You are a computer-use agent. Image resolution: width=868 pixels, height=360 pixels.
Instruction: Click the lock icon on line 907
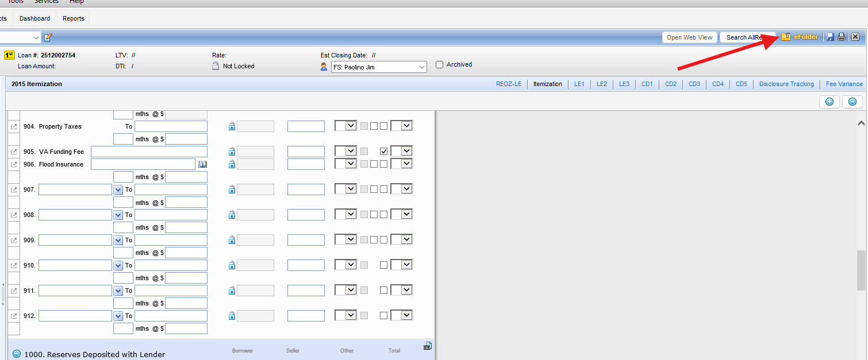(232, 189)
